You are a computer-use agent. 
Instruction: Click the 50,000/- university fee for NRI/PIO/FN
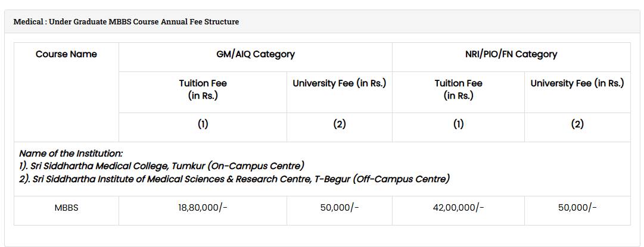[577, 208]
